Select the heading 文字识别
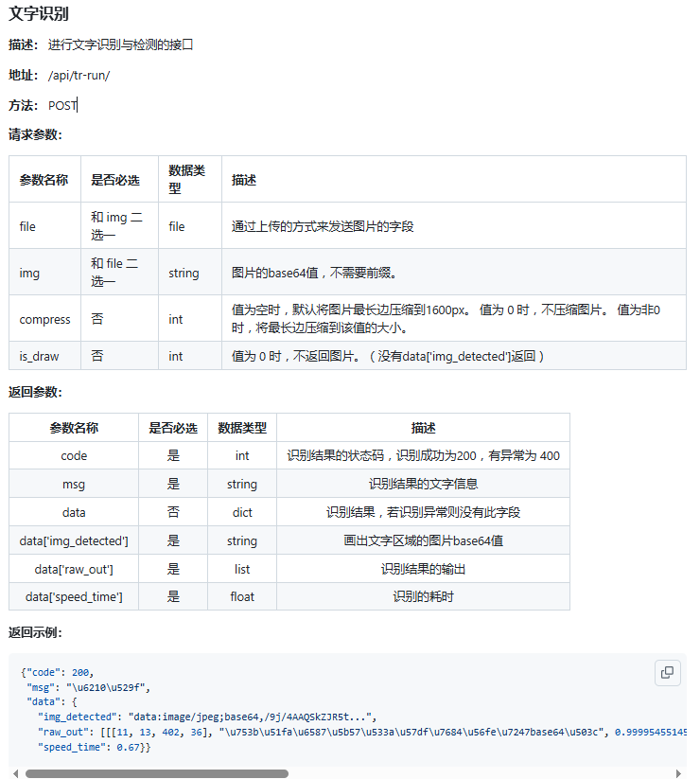Screen dimensions: 700x779 pyautogui.click(x=39, y=13)
